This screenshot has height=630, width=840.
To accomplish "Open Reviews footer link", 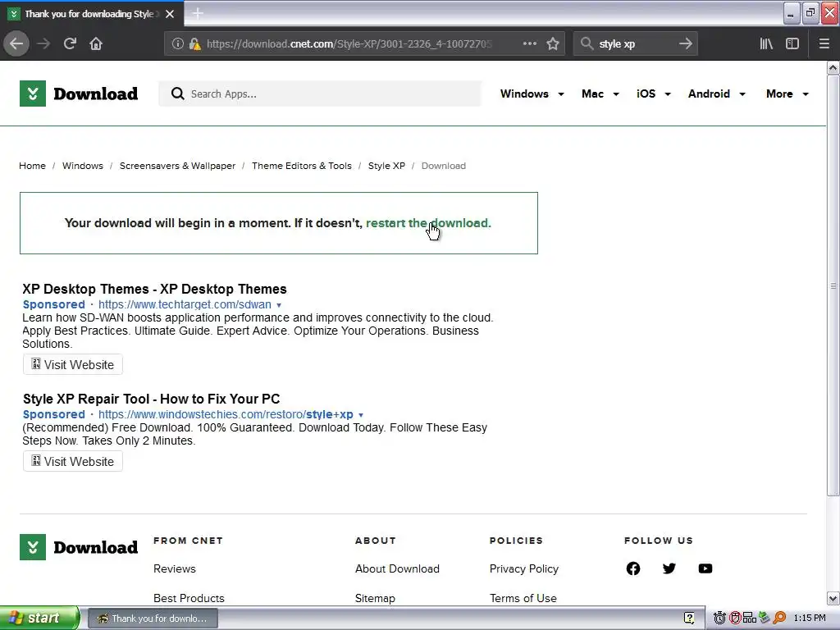I will pos(174,568).
